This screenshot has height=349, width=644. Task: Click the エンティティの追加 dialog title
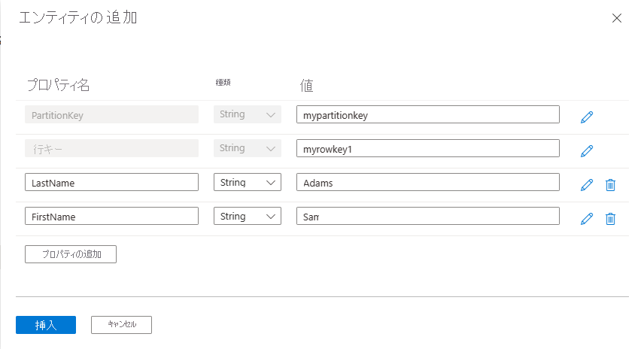point(78,17)
